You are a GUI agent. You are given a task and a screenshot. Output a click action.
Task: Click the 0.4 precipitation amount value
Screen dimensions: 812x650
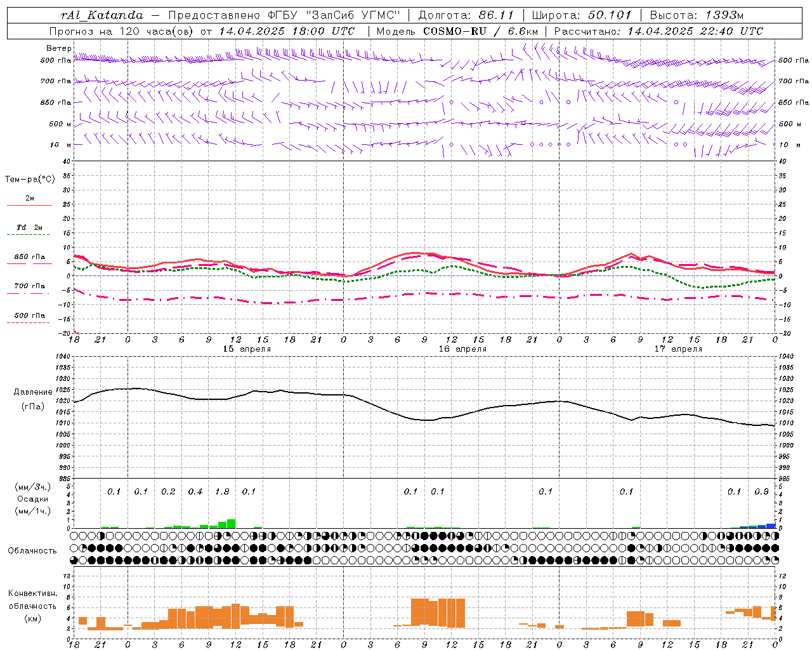pyautogui.click(x=195, y=491)
